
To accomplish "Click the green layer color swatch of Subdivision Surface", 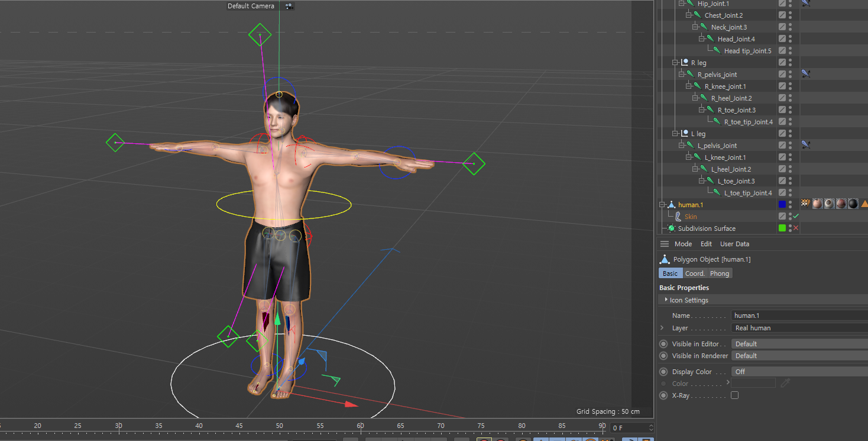I will coord(782,228).
